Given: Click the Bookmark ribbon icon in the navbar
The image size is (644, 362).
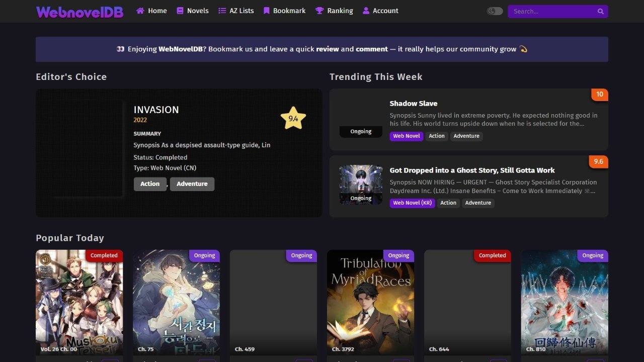Looking at the screenshot, I should pos(267,11).
